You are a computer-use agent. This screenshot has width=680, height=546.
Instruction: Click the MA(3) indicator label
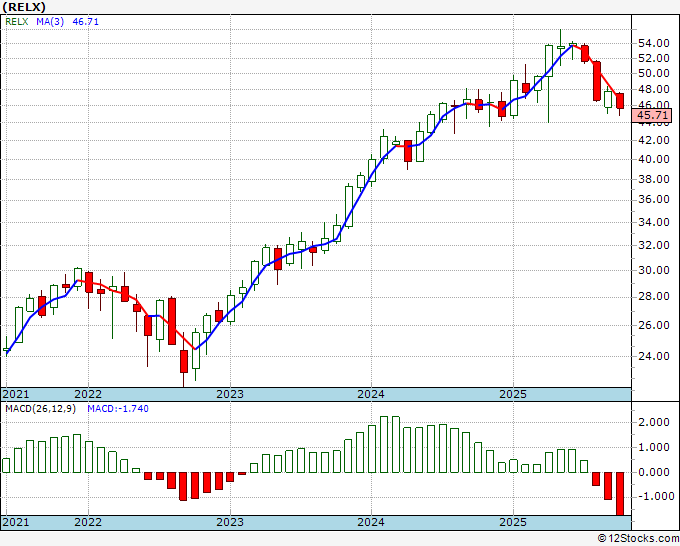pos(50,21)
